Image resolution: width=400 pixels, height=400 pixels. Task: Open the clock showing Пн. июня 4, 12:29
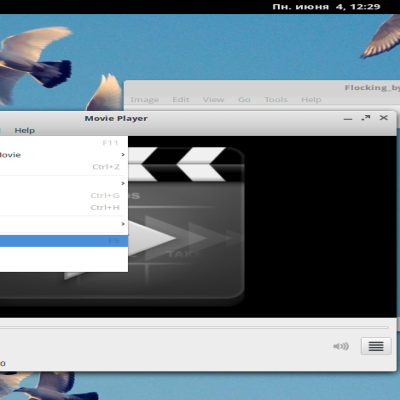326,7
